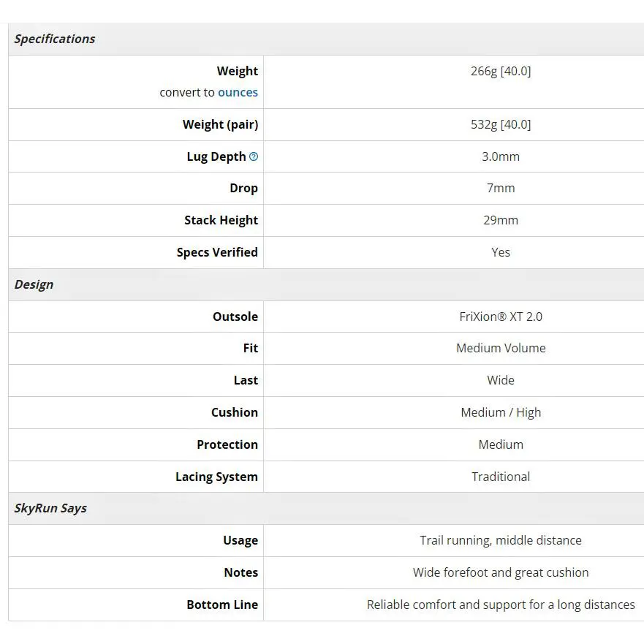Click the 7mm drop value
644x644 pixels.
(501, 188)
